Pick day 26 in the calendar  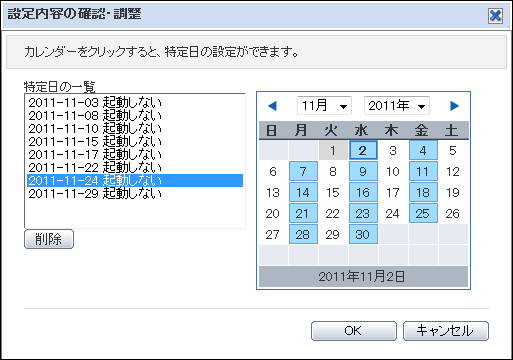[453, 213]
